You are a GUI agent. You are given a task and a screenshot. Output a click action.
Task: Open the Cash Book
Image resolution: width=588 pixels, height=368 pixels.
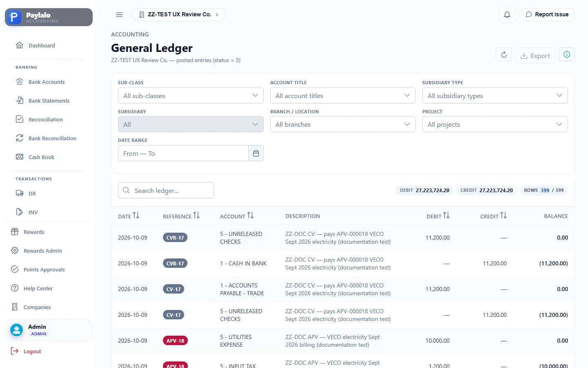(35, 157)
